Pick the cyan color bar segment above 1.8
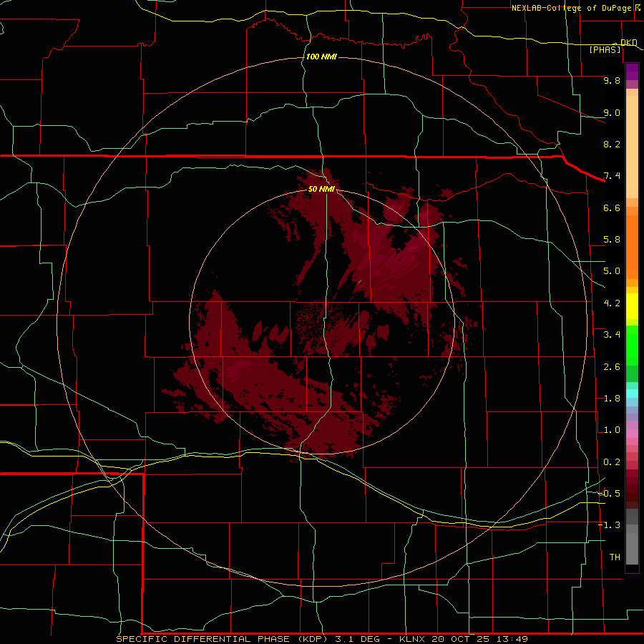 632,394
